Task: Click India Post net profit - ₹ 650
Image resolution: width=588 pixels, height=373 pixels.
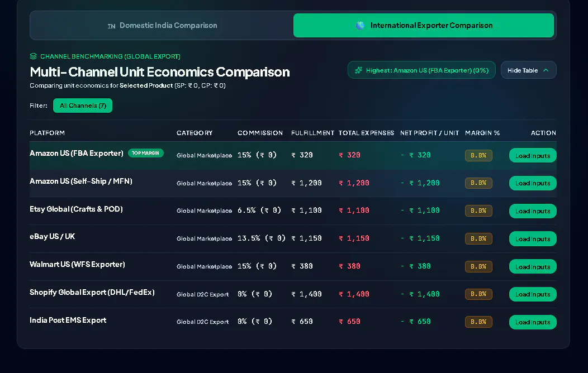Action: point(415,322)
